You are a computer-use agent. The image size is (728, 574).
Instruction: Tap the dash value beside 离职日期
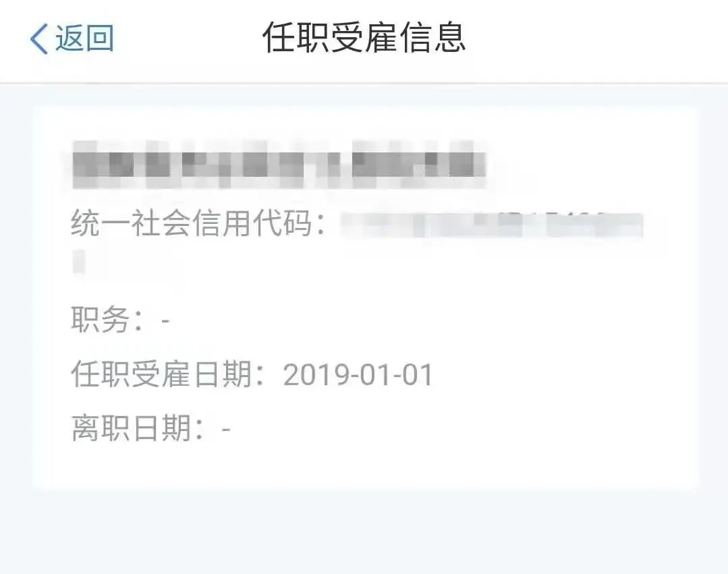tap(226, 429)
